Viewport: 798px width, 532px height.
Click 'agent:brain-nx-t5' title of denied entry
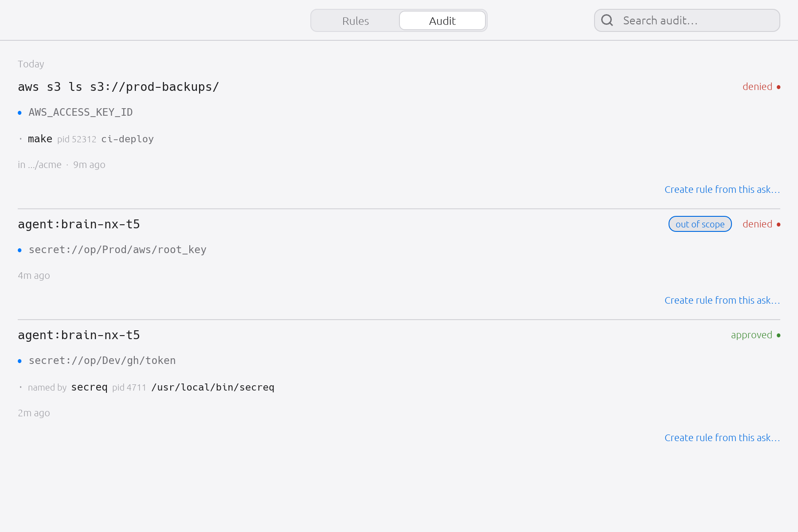point(79,224)
